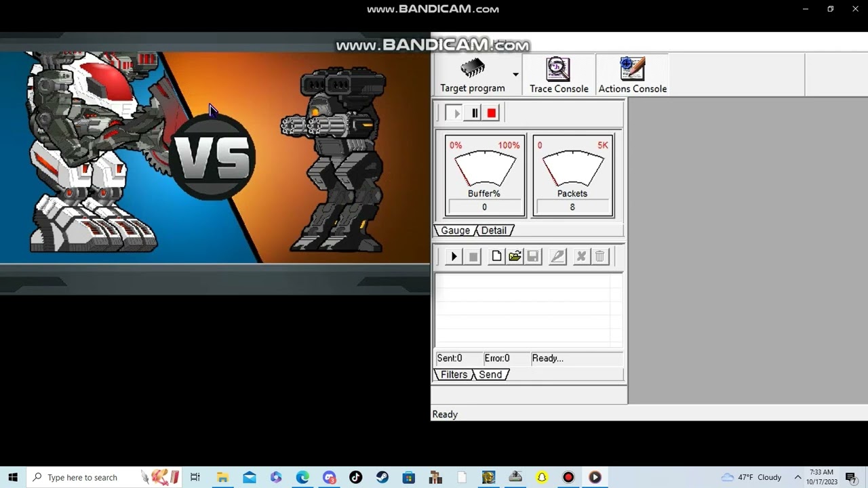868x488 pixels.
Task: Delete selected packet with the X icon
Action: [580, 256]
